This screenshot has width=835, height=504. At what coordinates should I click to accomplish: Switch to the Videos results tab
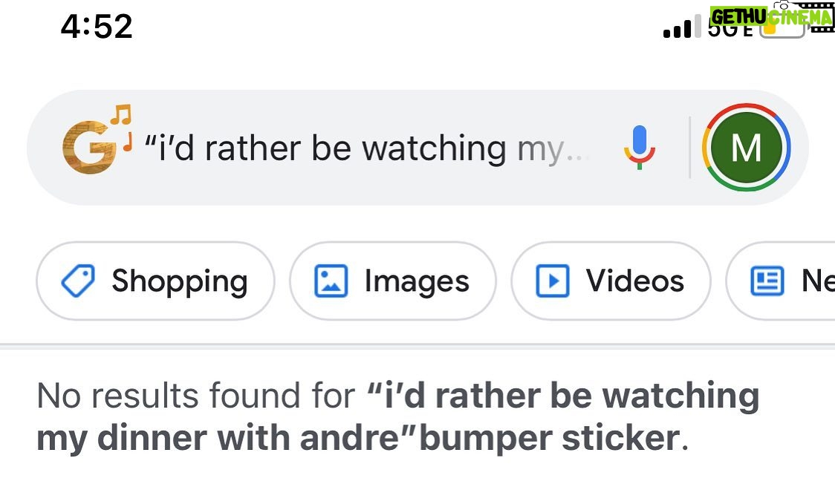point(611,281)
